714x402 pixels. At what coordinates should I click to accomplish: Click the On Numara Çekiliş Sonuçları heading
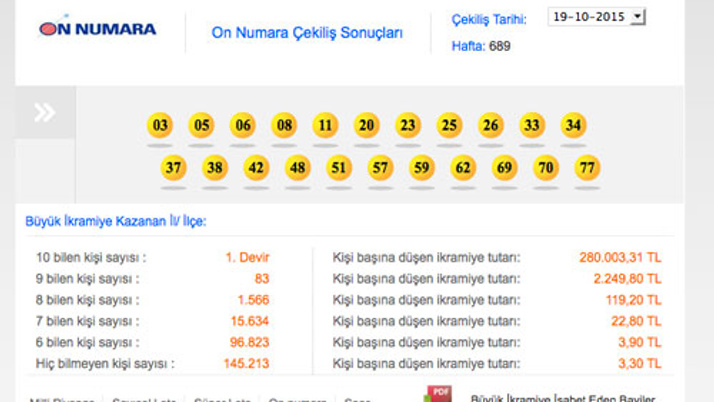click(307, 33)
